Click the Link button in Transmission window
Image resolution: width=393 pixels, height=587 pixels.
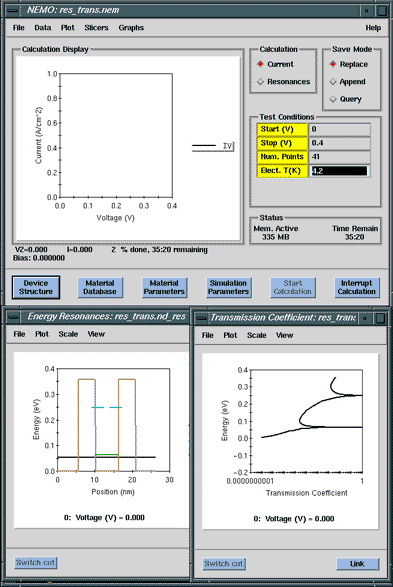[357, 563]
